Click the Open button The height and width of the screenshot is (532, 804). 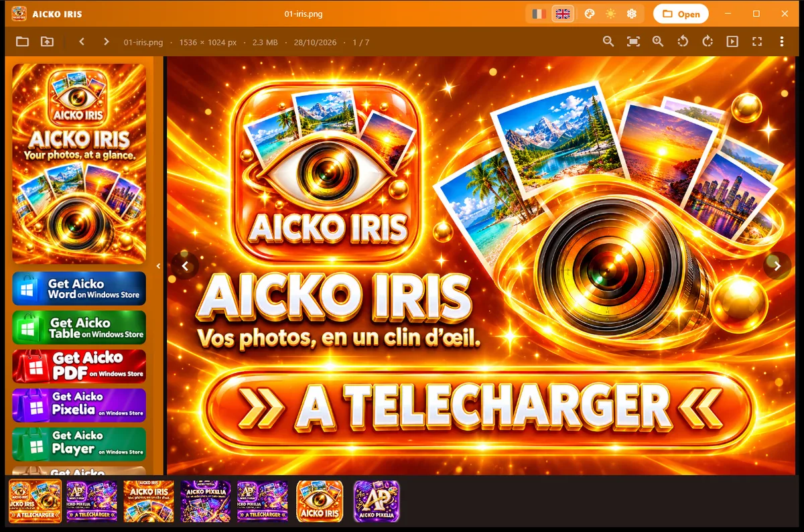pos(681,13)
